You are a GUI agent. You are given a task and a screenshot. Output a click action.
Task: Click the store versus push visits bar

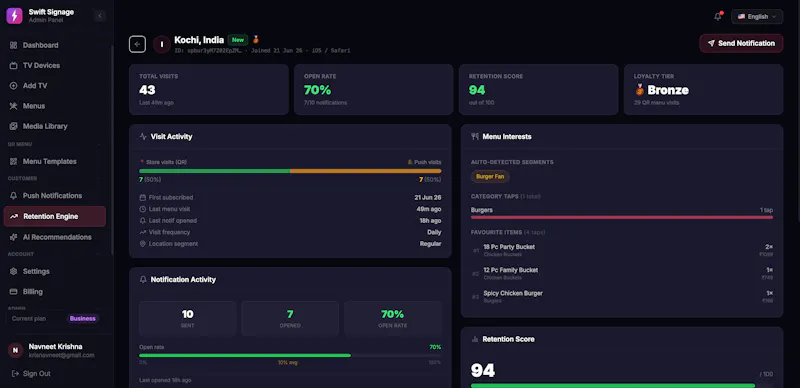(290, 171)
